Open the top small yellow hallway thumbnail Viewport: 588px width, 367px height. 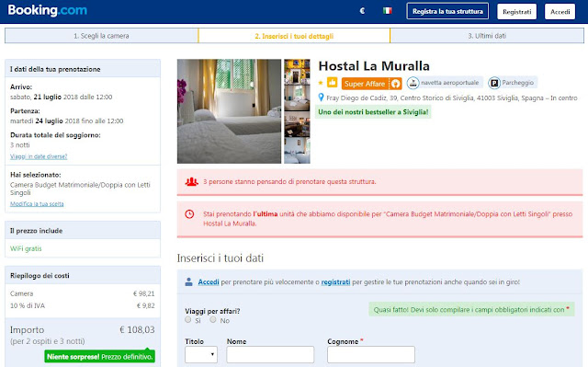tap(297, 72)
